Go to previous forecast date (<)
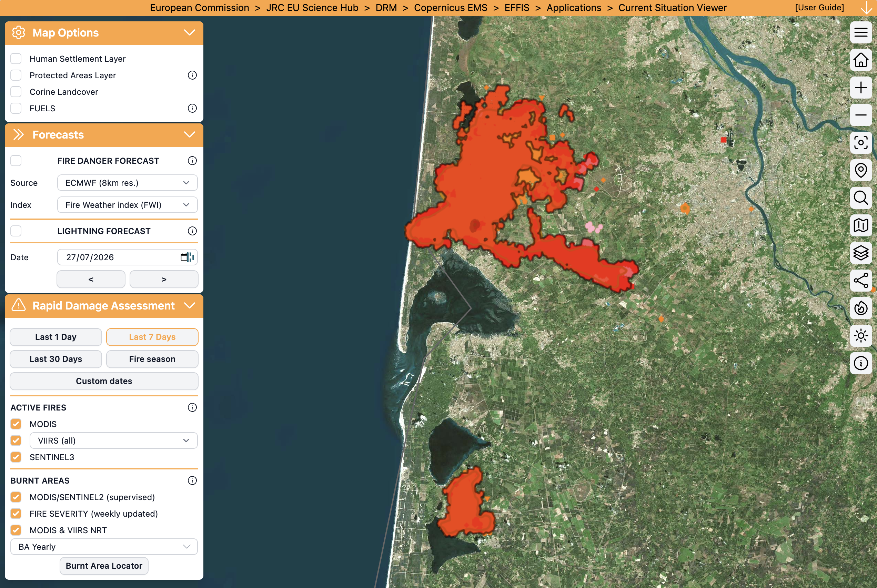Viewport: 877px width, 588px height. (91, 280)
